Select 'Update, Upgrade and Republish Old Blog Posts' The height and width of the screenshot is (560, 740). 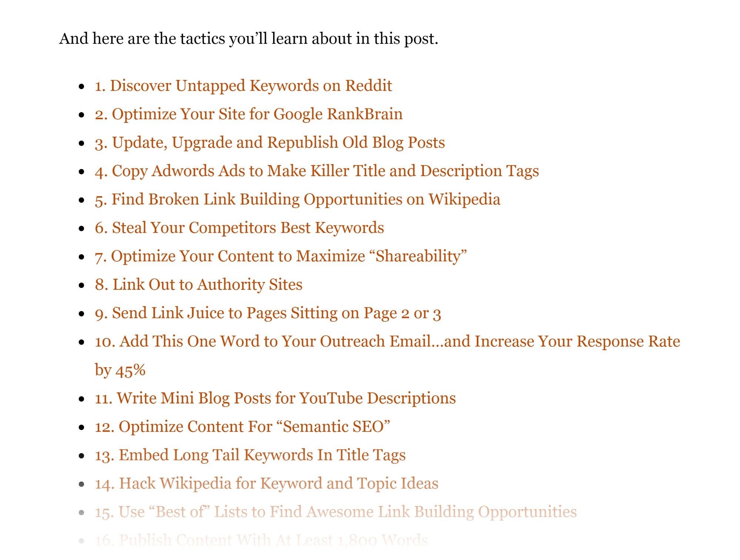272,142
